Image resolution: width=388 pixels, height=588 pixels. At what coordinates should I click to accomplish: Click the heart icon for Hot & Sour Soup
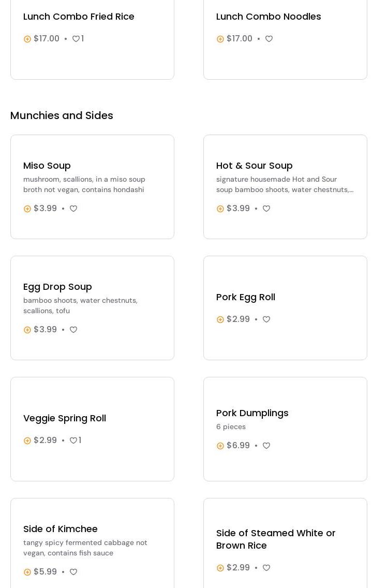266,209
